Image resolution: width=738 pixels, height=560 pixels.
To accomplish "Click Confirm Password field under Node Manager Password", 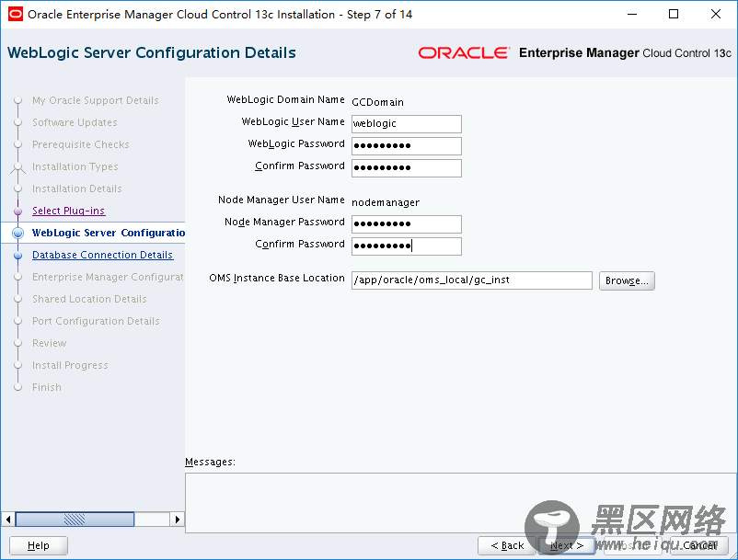I will tap(406, 246).
